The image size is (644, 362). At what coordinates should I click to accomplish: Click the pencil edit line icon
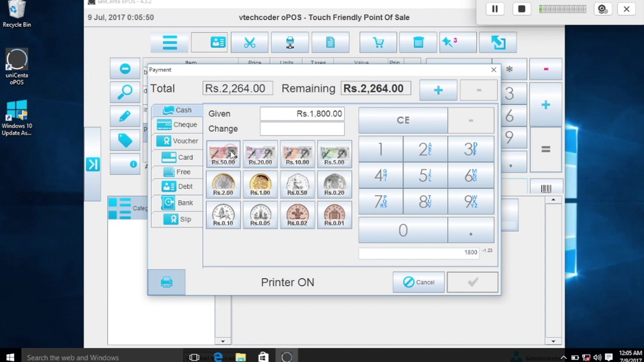pos(125,116)
